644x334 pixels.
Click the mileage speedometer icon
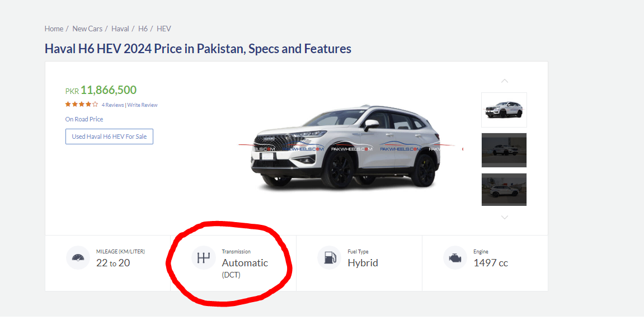(x=78, y=257)
